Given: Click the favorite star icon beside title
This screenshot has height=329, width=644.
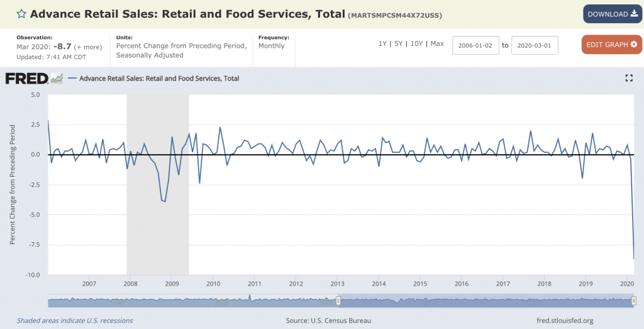Looking at the screenshot, I should click(21, 13).
